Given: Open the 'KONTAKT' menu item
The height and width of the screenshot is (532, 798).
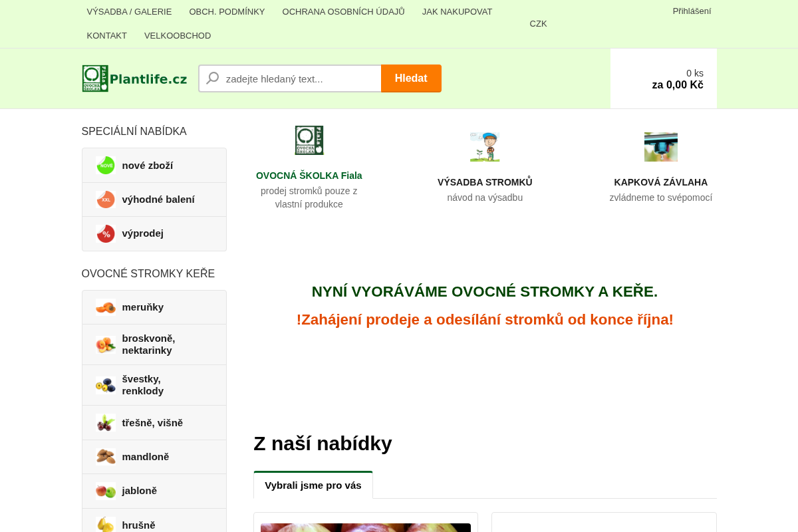Looking at the screenshot, I should click(107, 36).
